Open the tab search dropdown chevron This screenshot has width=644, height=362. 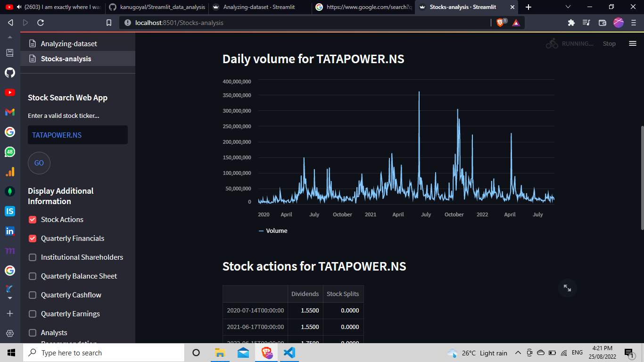[x=568, y=7]
